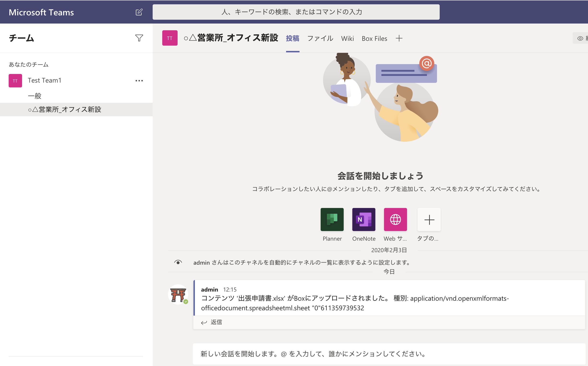Open the Web サイト tab option
Screen dimensions: 588x366
[x=395, y=220]
